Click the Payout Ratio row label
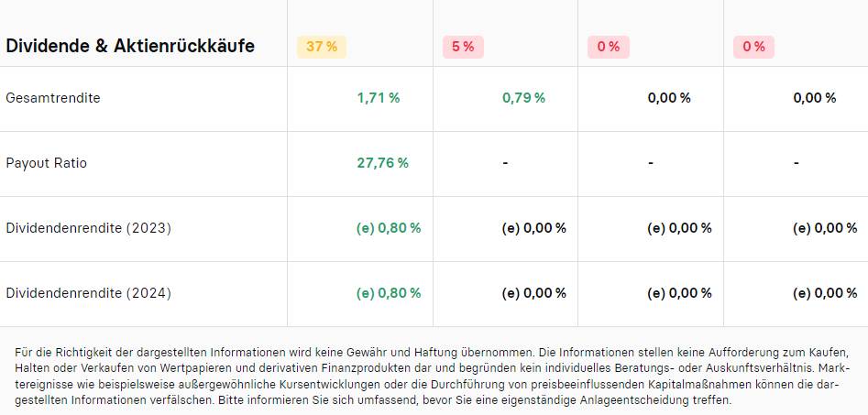 [46, 163]
